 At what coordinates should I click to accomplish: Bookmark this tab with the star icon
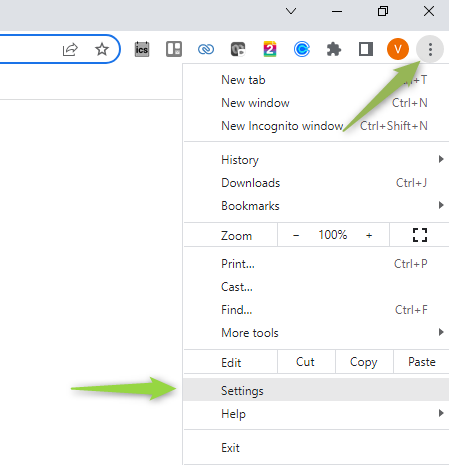tap(102, 49)
